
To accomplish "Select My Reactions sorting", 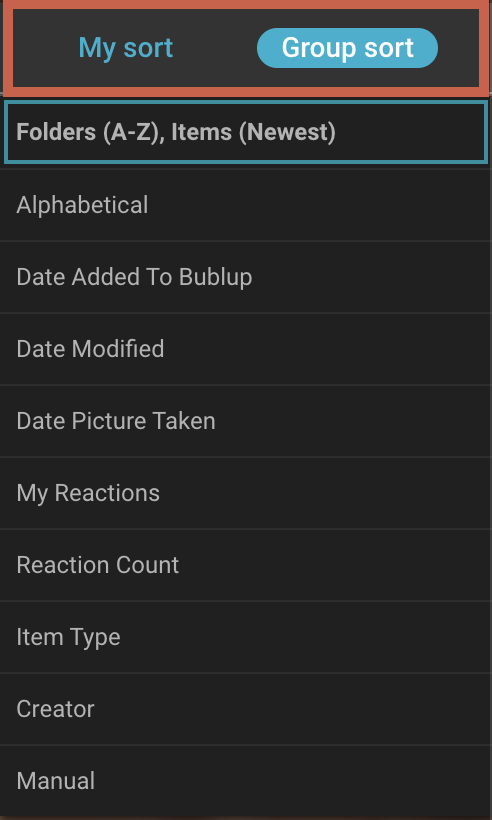I will [246, 493].
